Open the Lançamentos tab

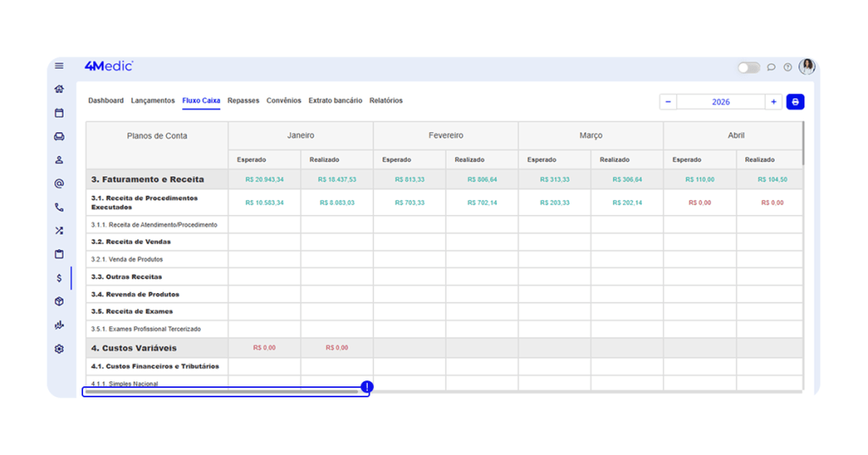(153, 101)
